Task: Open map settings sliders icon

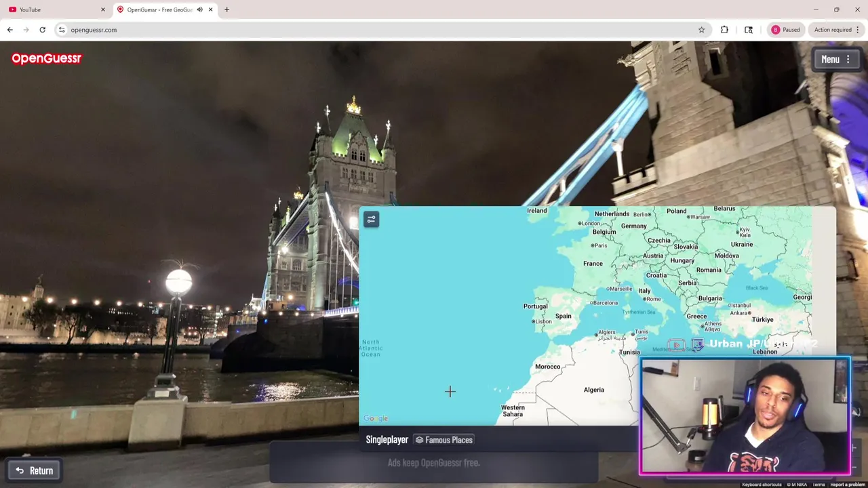Action: pyautogui.click(x=371, y=220)
